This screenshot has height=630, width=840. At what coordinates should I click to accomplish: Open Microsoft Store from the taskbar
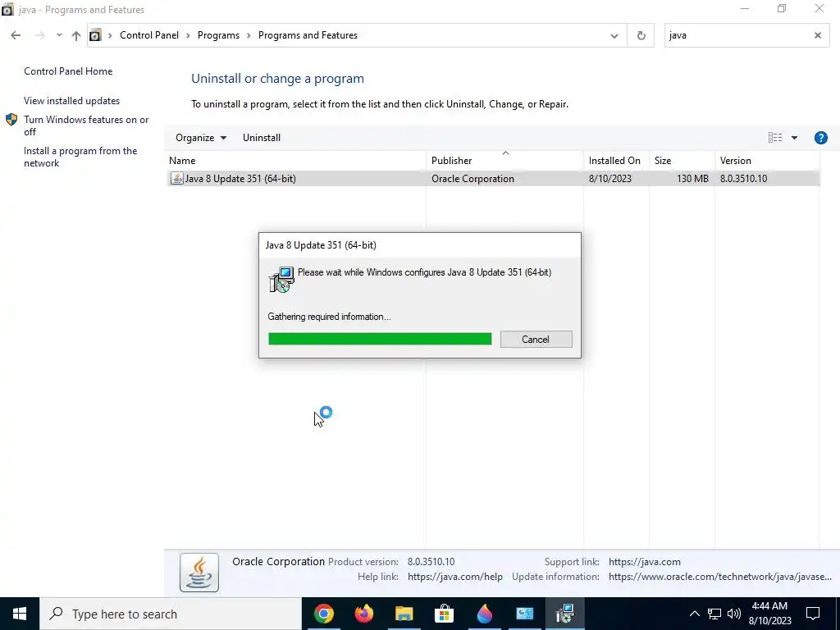[444, 614]
